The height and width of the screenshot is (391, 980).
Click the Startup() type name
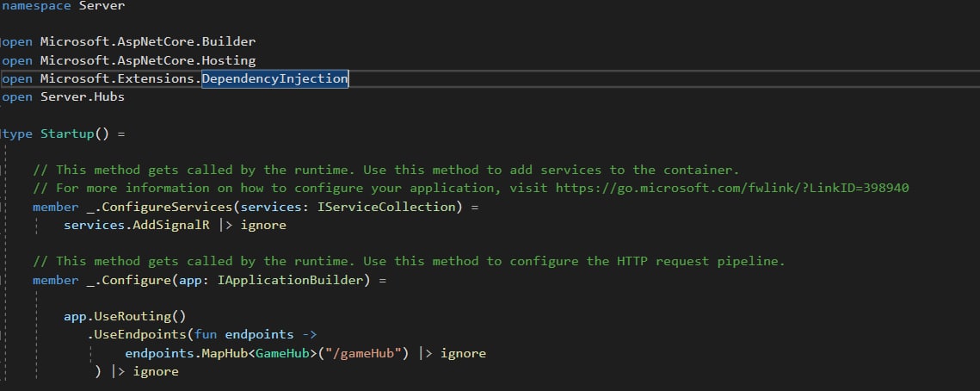click(75, 133)
